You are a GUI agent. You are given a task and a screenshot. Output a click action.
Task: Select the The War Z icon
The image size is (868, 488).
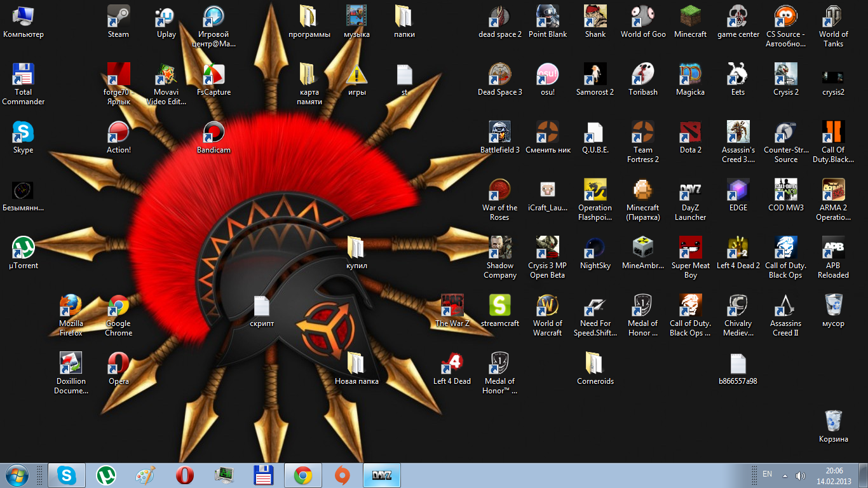coord(452,311)
